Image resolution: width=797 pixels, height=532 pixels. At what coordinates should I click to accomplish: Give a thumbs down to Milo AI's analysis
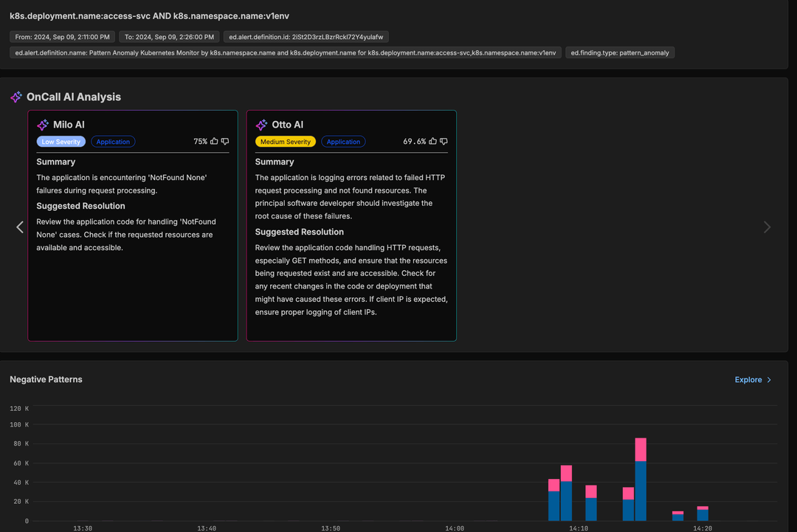(x=224, y=141)
